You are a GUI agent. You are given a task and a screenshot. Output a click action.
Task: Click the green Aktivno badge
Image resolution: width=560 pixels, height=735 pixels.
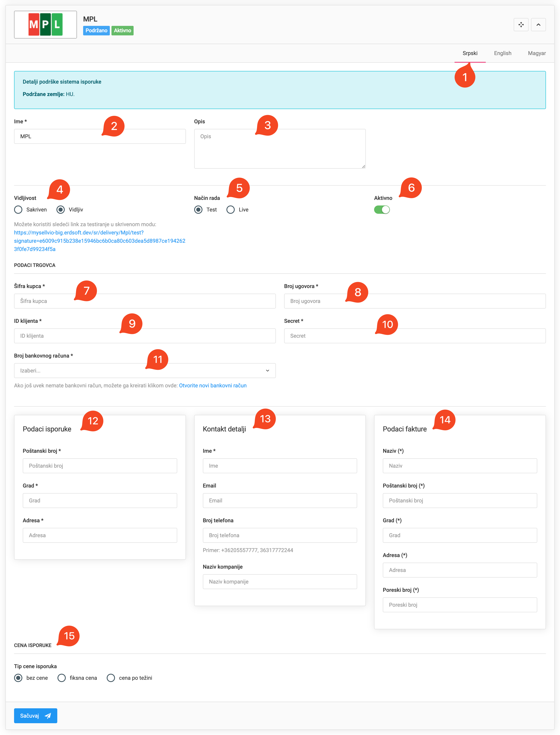(x=122, y=30)
